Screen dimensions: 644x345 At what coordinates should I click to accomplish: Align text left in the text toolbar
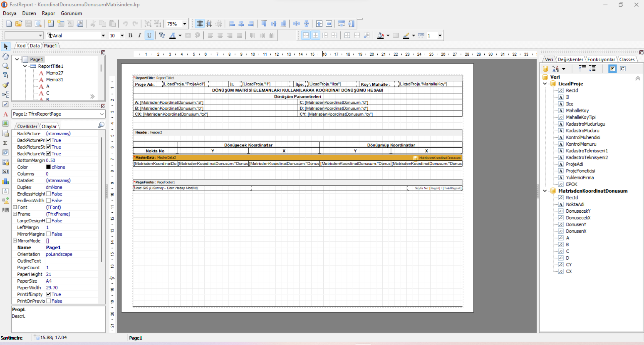(x=210, y=36)
